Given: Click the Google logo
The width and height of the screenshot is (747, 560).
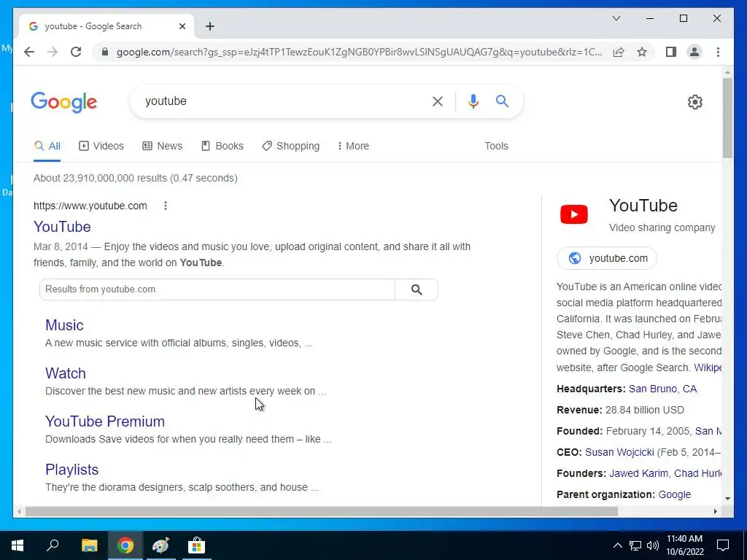Looking at the screenshot, I should [64, 102].
